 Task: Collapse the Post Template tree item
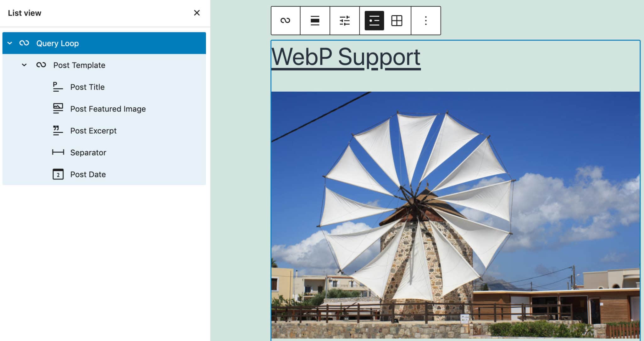click(25, 65)
